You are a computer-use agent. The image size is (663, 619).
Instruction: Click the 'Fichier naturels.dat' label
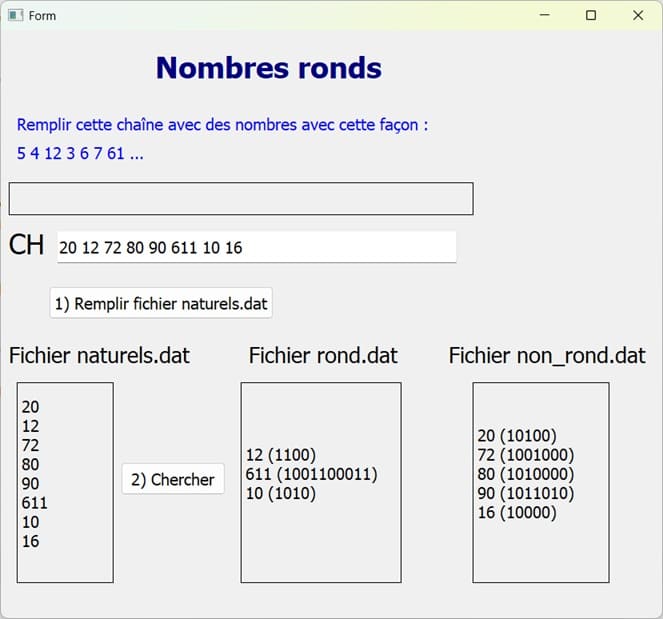pos(99,355)
